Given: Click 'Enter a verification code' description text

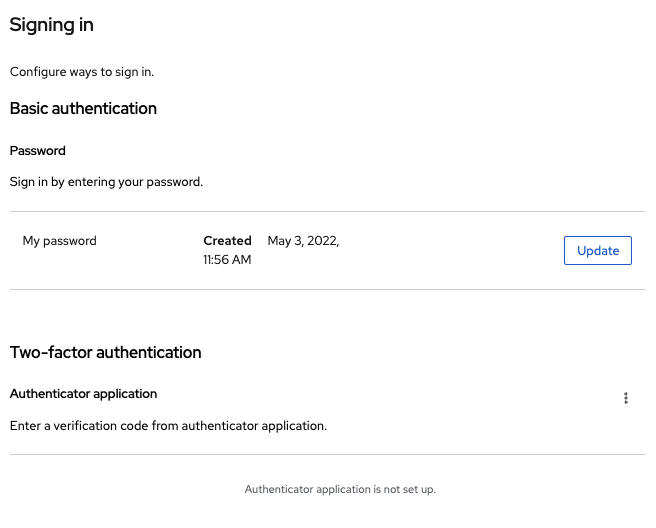Looking at the screenshot, I should (x=168, y=426).
